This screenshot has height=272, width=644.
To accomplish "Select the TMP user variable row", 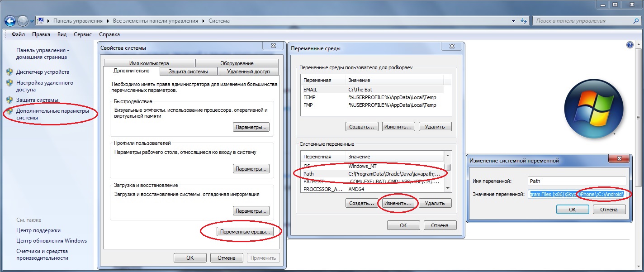I will [373, 105].
